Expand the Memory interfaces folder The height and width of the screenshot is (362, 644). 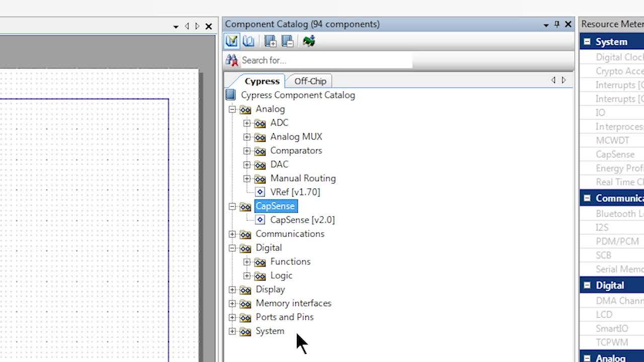click(x=232, y=304)
